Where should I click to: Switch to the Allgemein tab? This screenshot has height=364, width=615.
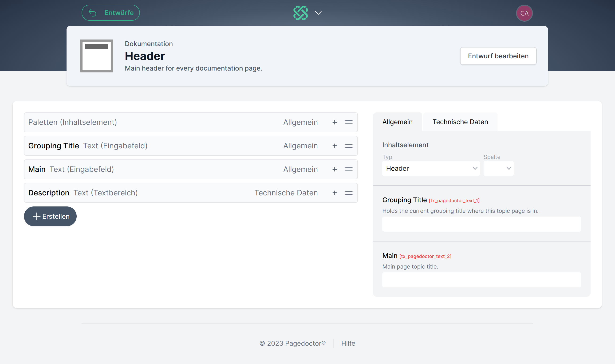pyautogui.click(x=397, y=122)
